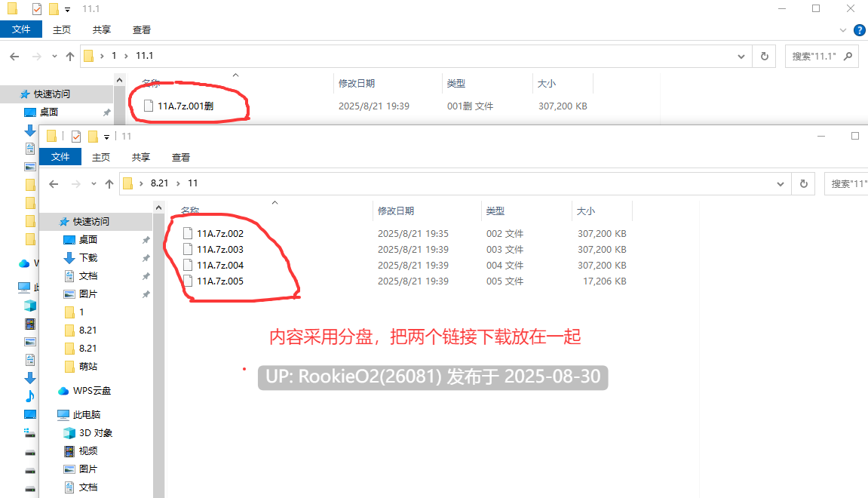Open 查看 tab in the 11 window

180,157
